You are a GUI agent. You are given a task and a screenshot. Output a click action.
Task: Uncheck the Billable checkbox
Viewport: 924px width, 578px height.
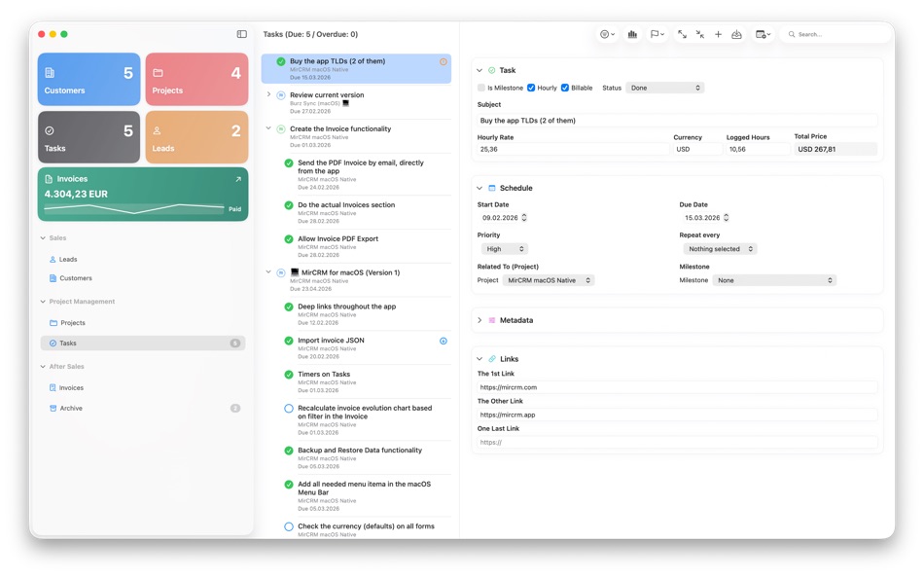[x=564, y=88]
